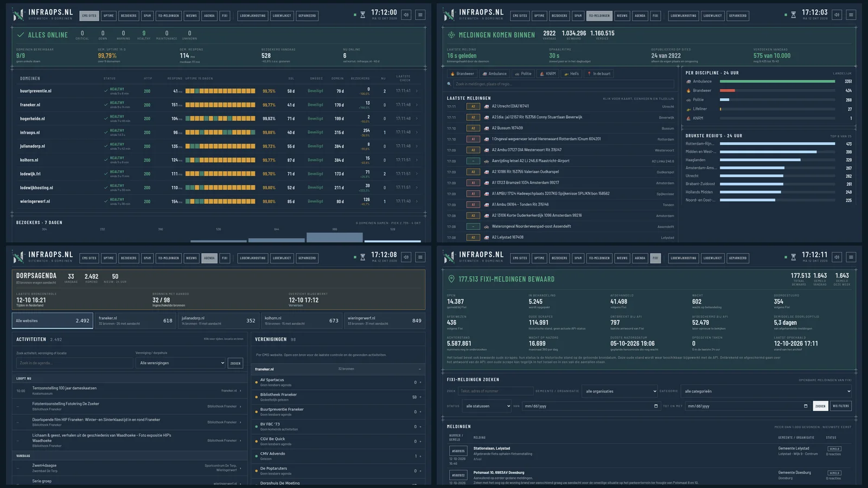Expand the Alle verenigingen dropdown

[x=181, y=363]
